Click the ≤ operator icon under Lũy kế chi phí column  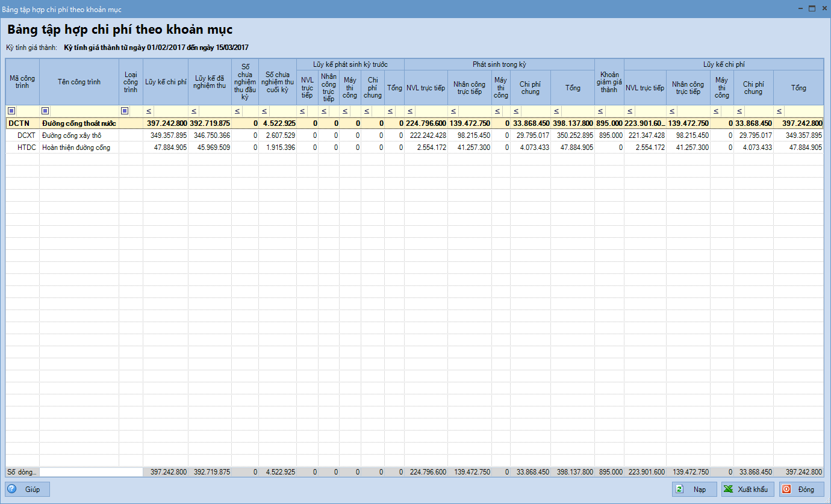tap(148, 111)
